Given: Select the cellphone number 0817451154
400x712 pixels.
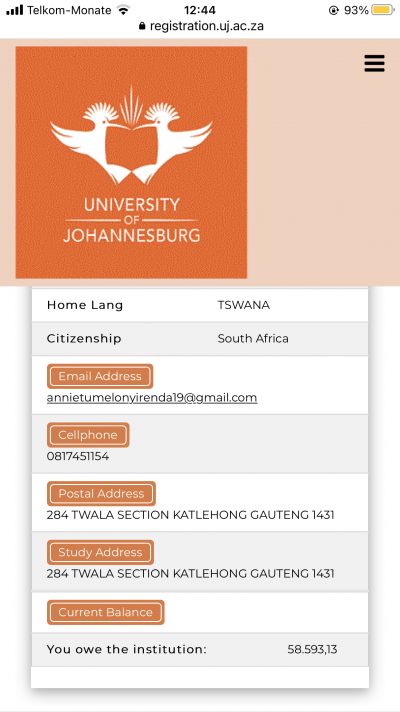Looking at the screenshot, I should coord(78,456).
